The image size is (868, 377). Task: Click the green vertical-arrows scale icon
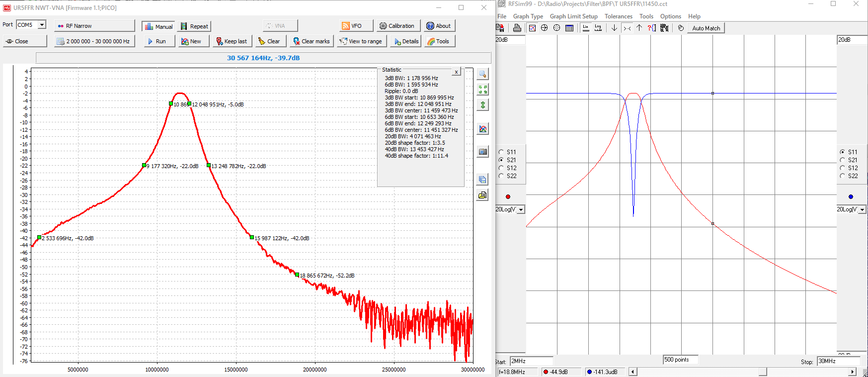(x=482, y=105)
